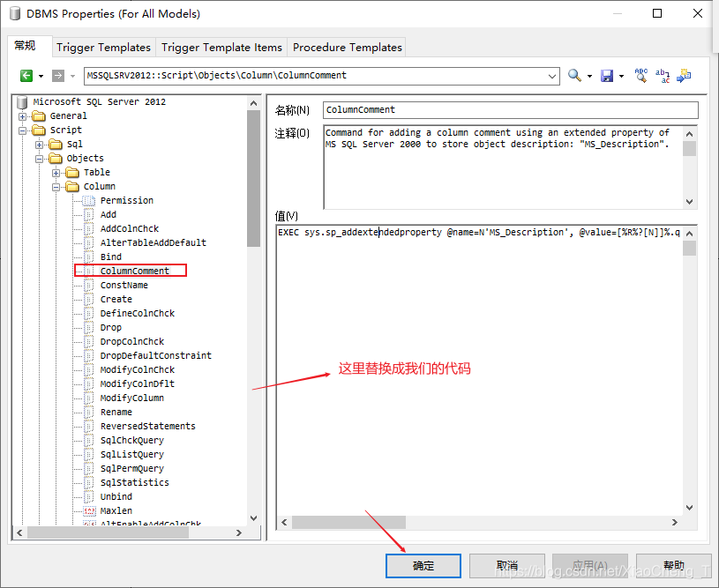Collapse the Script tree node
This screenshot has height=588, width=719.
pos(22,130)
